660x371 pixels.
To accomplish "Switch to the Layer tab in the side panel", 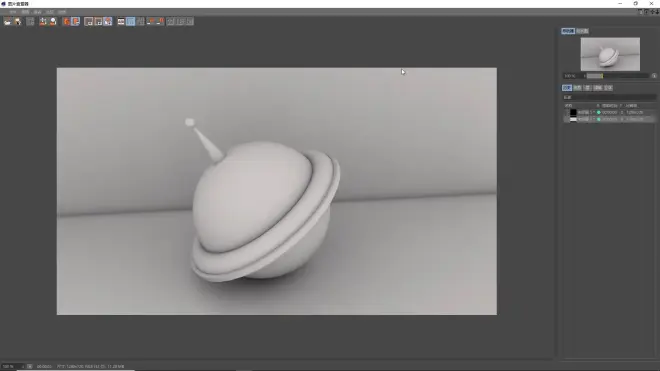I will [x=587, y=88].
